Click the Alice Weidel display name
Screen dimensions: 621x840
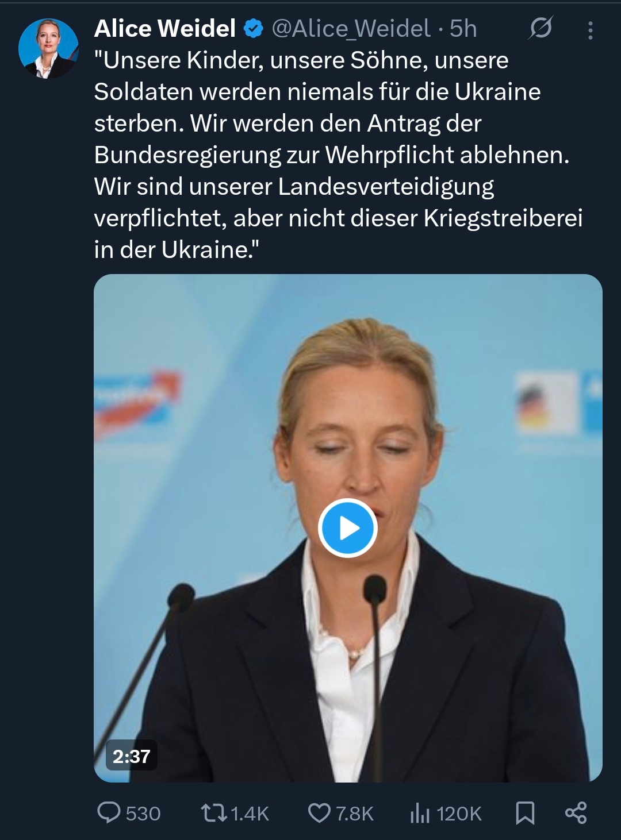[x=165, y=28]
